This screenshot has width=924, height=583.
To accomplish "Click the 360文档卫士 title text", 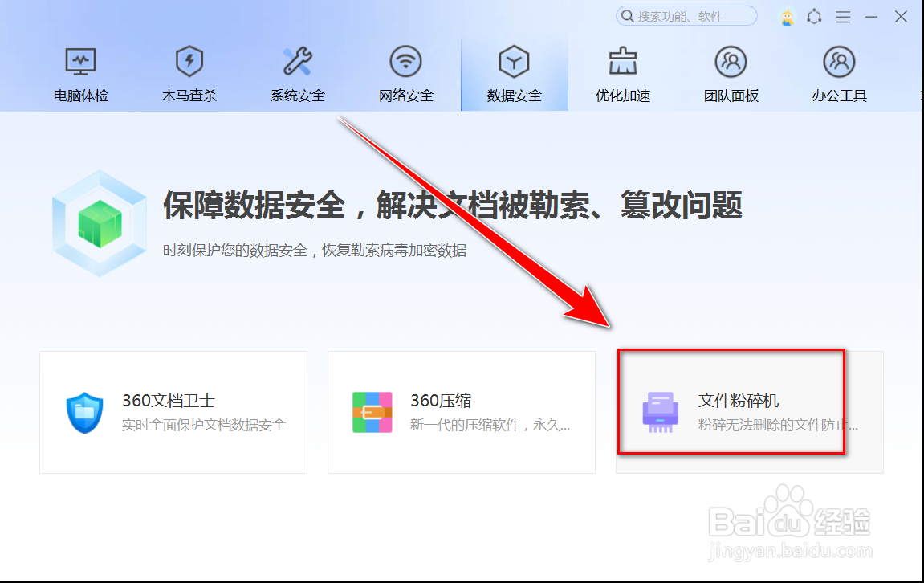I will pyautogui.click(x=169, y=401).
